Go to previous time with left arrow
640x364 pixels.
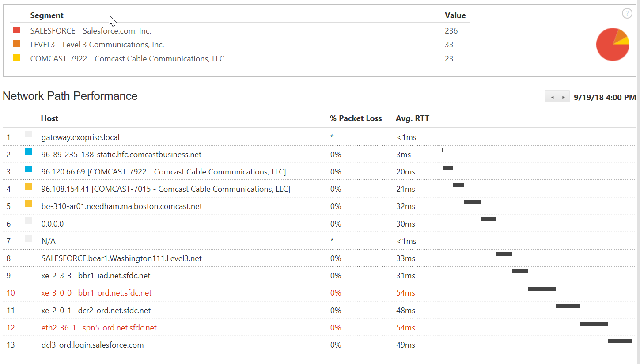(552, 97)
